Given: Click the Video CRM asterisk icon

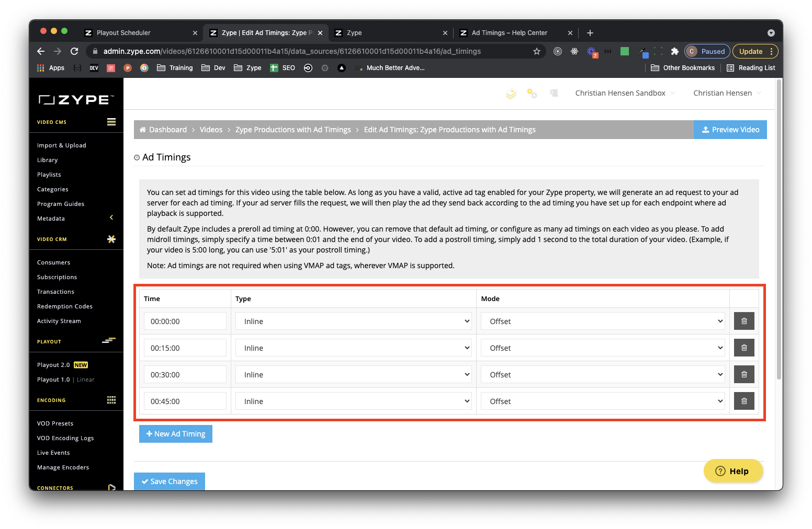Looking at the screenshot, I should (111, 239).
